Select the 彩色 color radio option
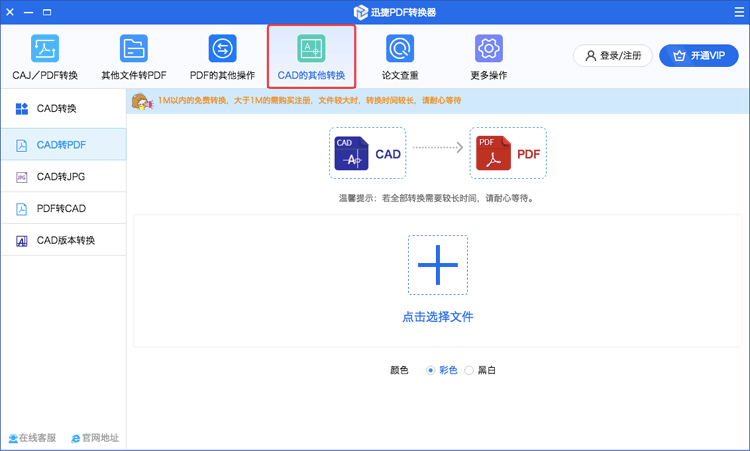The width and height of the screenshot is (750, 451). [x=430, y=370]
